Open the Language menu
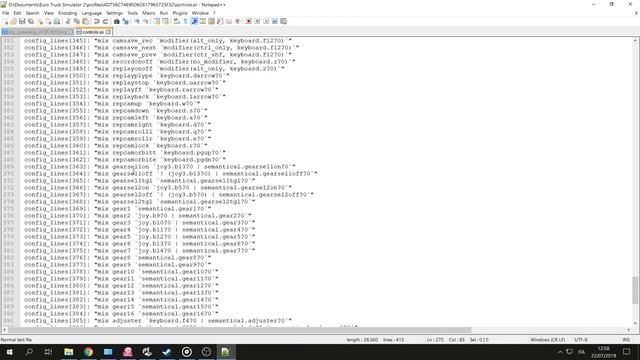 click(91, 13)
